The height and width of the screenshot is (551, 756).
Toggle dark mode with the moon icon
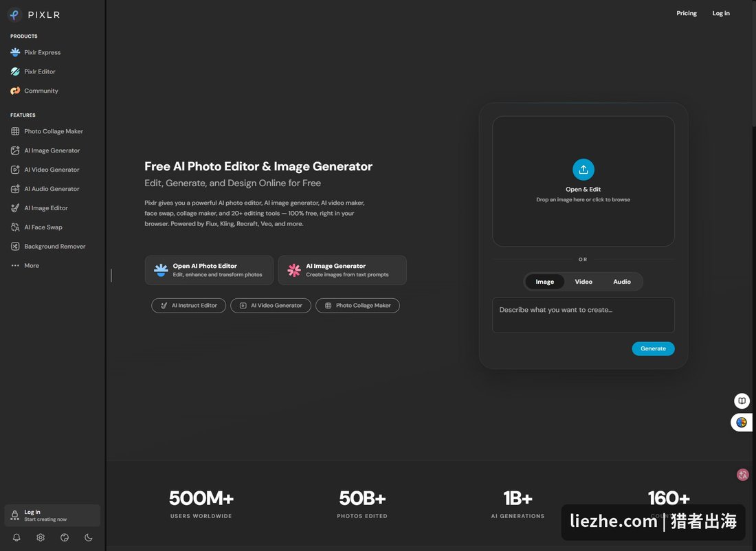click(x=89, y=537)
